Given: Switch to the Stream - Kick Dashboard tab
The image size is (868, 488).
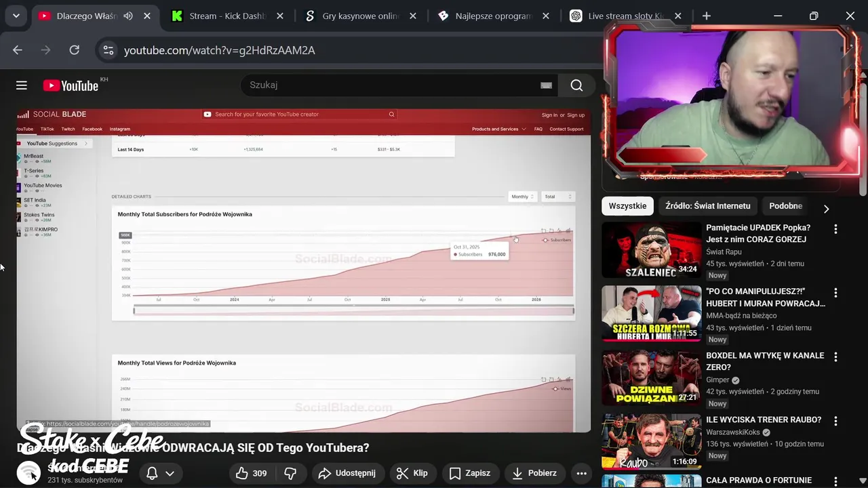Looking at the screenshot, I should 227,16.
